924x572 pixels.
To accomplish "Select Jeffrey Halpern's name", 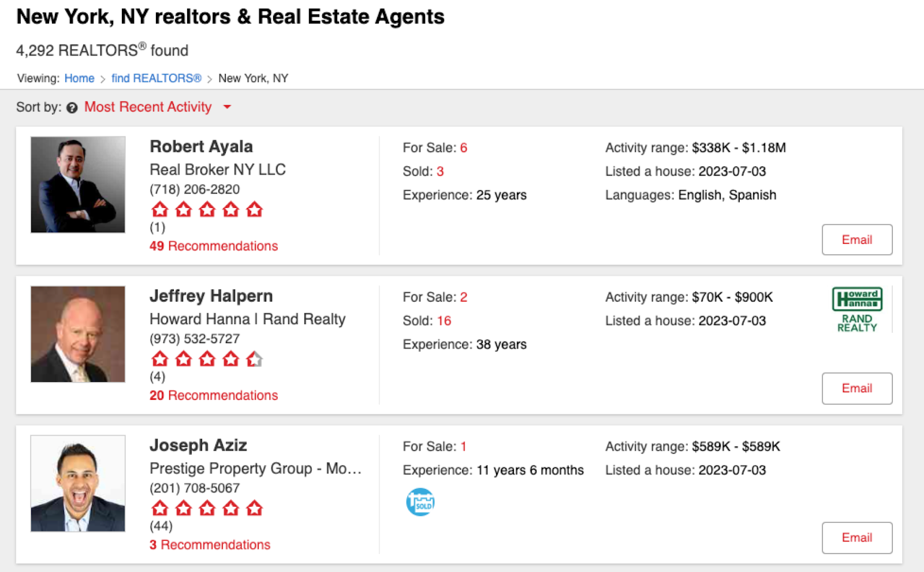I will (211, 296).
